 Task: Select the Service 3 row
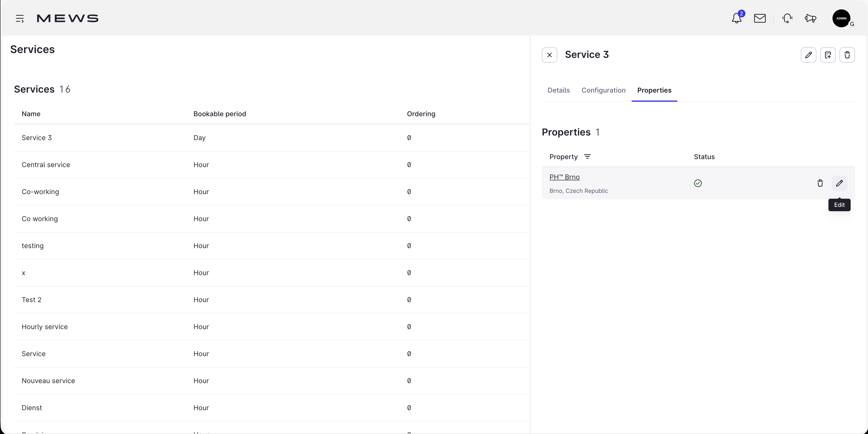click(272, 138)
